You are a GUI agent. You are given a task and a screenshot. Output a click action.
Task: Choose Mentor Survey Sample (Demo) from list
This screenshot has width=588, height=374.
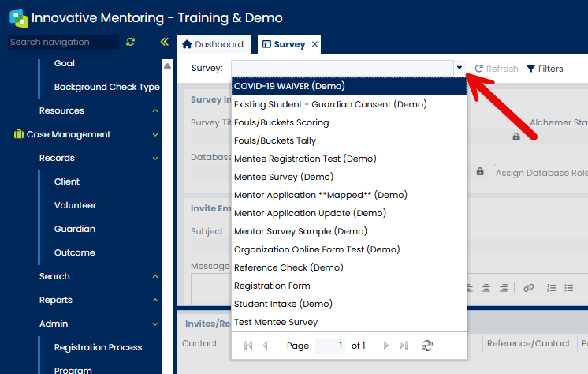point(300,231)
